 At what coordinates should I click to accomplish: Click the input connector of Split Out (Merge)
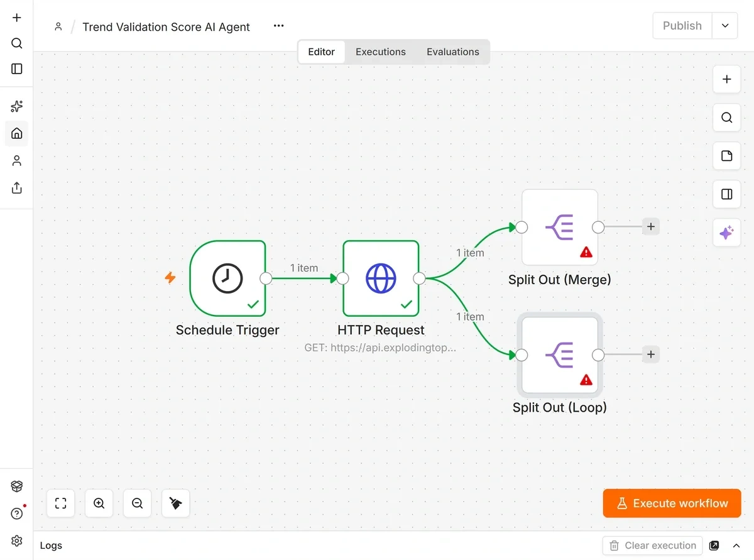point(522,227)
